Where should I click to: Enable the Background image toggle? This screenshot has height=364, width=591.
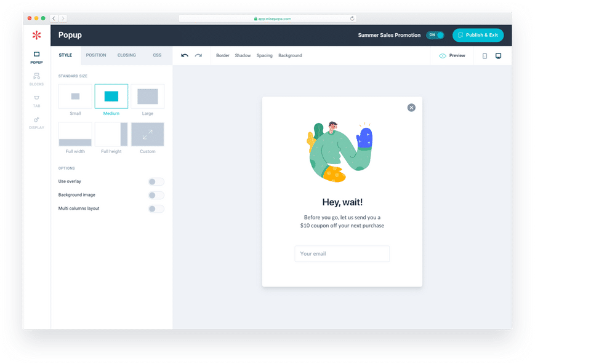pyautogui.click(x=156, y=196)
